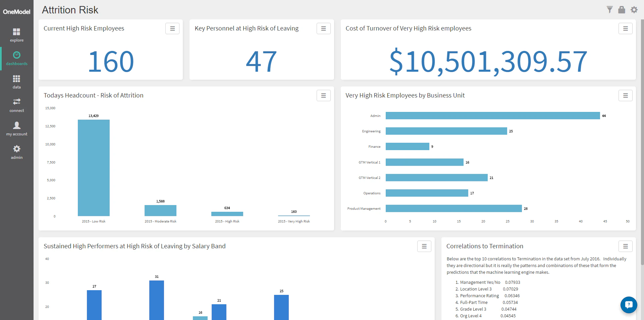Click the dashboards sidebar icon
The height and width of the screenshot is (320, 644).
[16, 58]
